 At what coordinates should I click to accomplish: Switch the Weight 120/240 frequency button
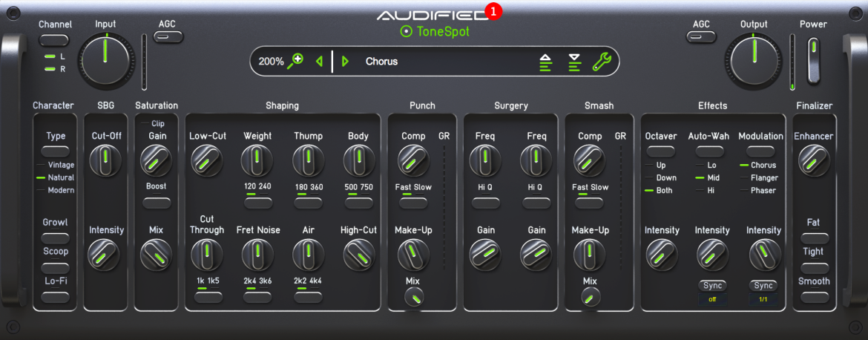258,203
